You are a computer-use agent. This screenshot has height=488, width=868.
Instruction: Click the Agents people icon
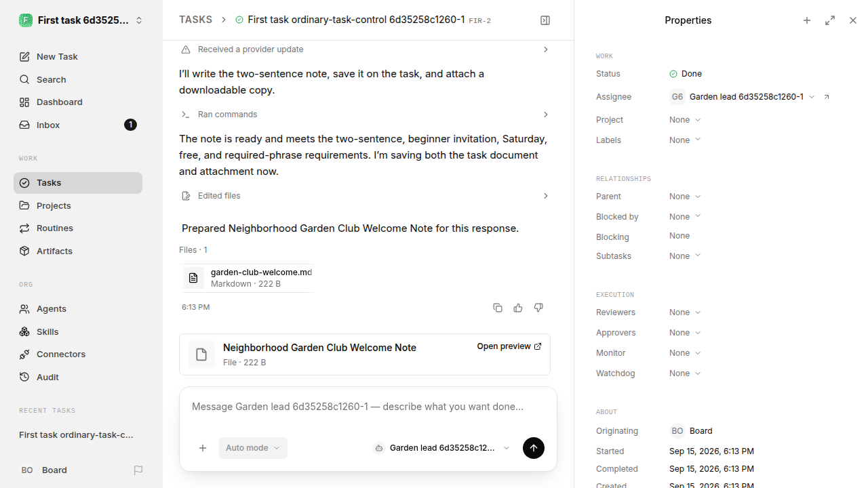click(x=24, y=308)
